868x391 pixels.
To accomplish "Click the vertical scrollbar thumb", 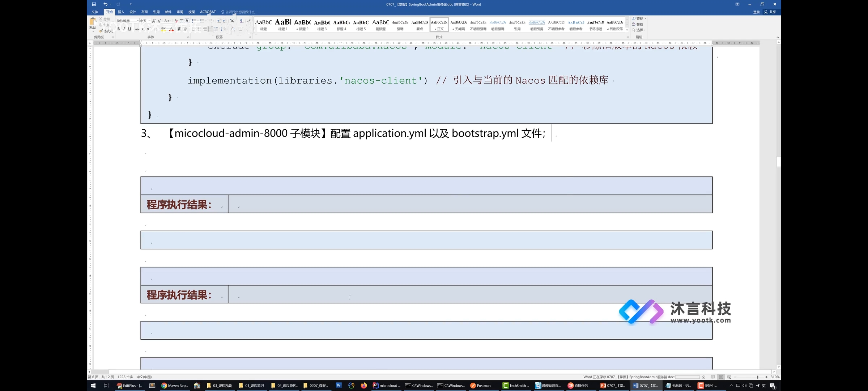I will 779,161.
